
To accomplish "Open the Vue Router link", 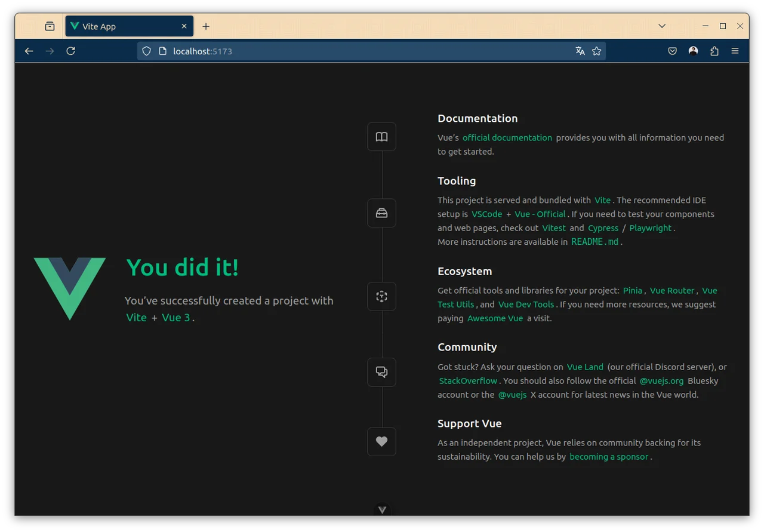I will (x=672, y=291).
